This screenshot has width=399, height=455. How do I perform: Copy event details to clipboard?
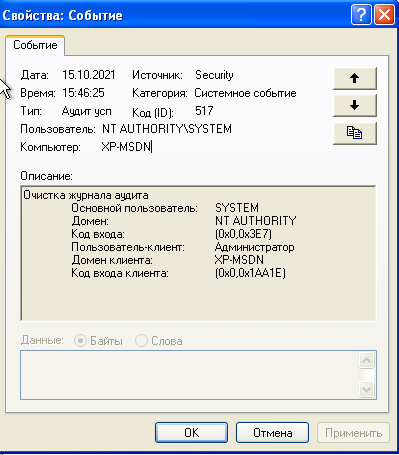[x=355, y=133]
